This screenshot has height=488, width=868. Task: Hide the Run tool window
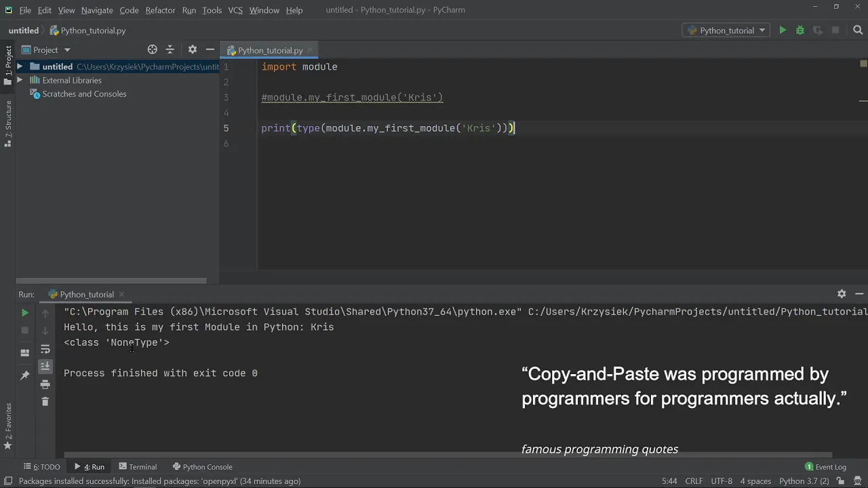(x=859, y=294)
